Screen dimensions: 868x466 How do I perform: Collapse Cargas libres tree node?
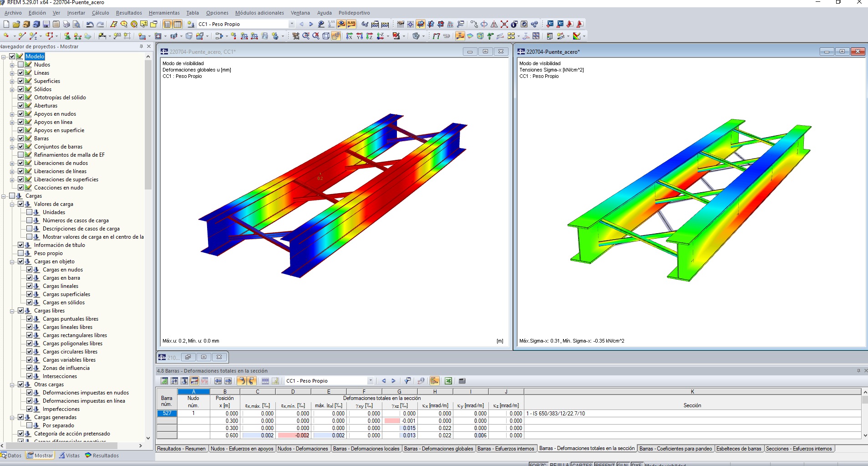(12, 311)
